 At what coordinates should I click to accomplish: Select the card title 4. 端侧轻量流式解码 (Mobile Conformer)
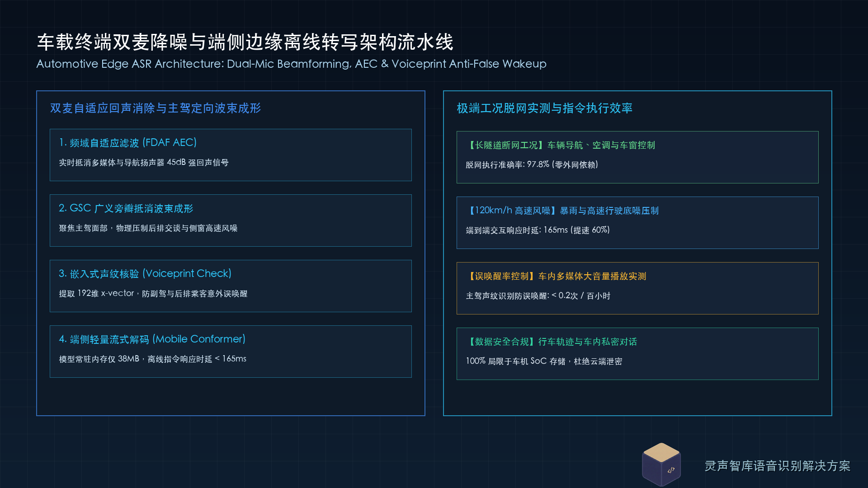coord(152,339)
